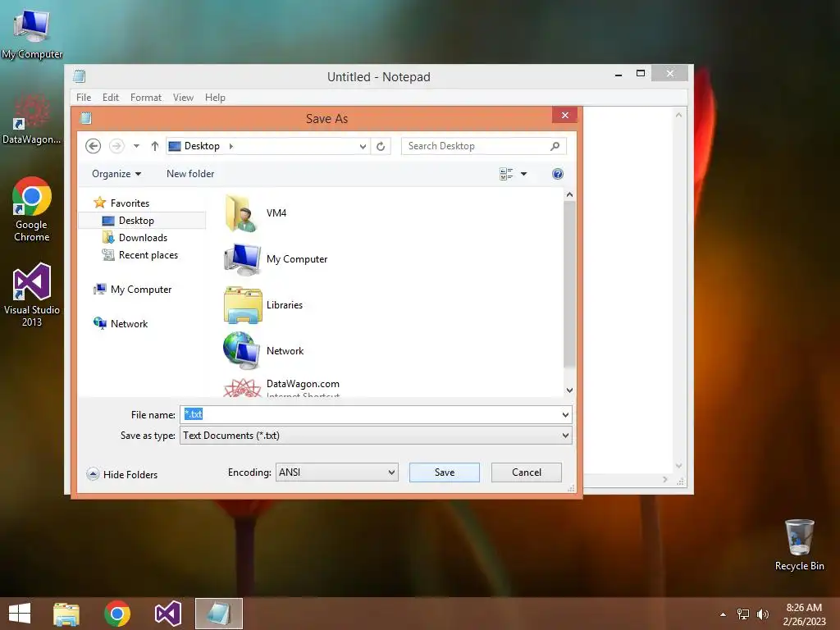The height and width of the screenshot is (630, 840).
Task: Click Recycle Bin desktop icon
Action: (x=799, y=545)
